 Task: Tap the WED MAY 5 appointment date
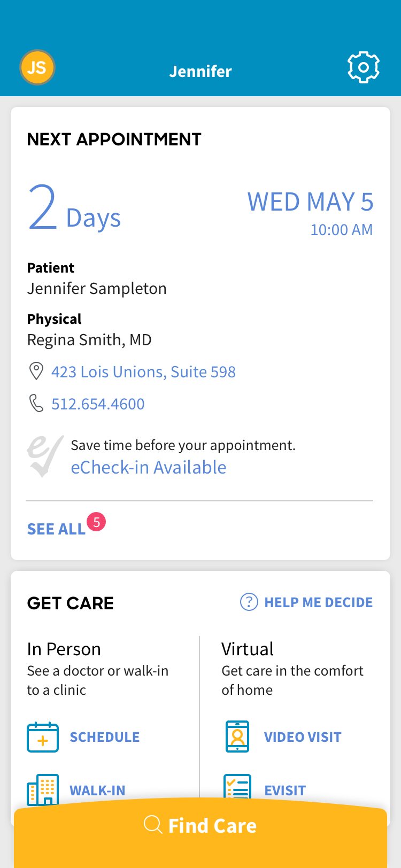click(310, 202)
